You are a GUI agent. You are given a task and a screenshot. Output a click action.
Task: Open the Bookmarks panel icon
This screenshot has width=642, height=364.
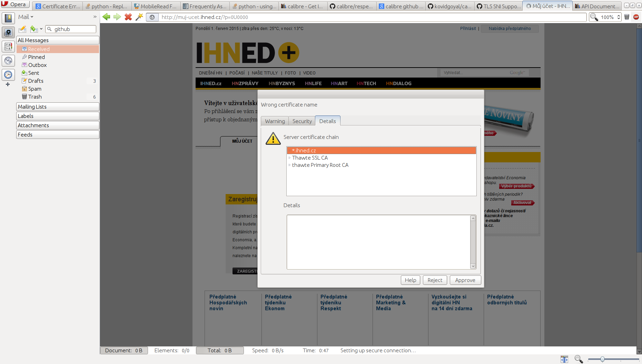pyautogui.click(x=8, y=18)
